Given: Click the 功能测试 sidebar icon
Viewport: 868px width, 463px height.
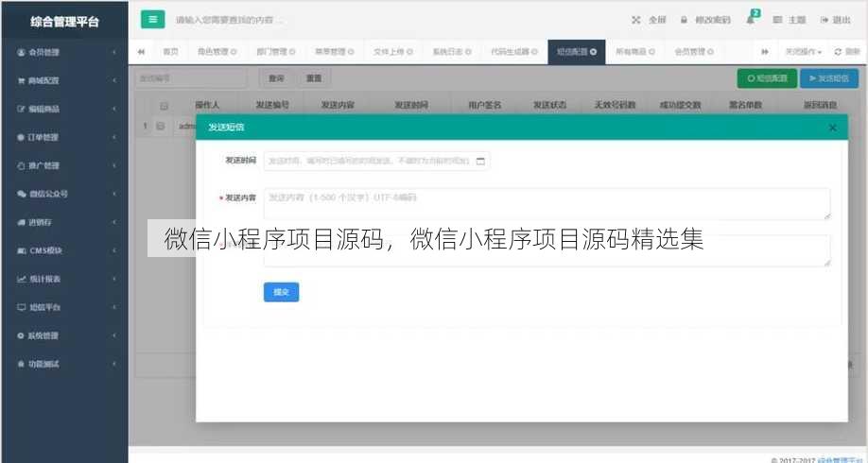Looking at the screenshot, I should [21, 364].
